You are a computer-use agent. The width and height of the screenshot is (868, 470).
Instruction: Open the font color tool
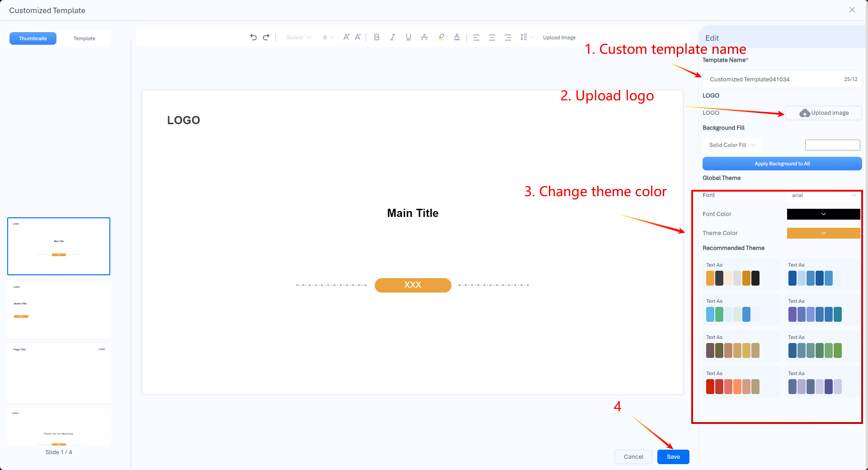[x=457, y=37]
